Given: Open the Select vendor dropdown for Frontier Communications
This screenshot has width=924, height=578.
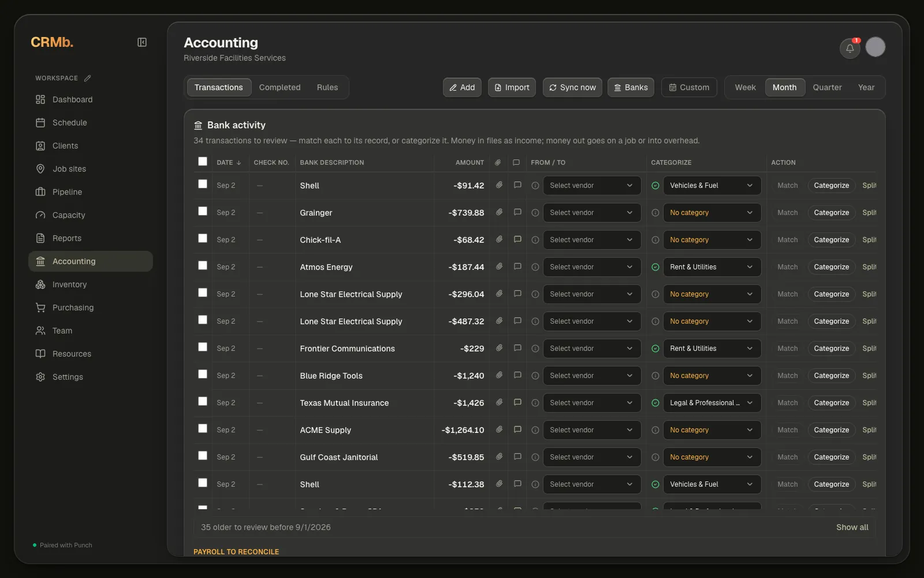Looking at the screenshot, I should click(592, 349).
